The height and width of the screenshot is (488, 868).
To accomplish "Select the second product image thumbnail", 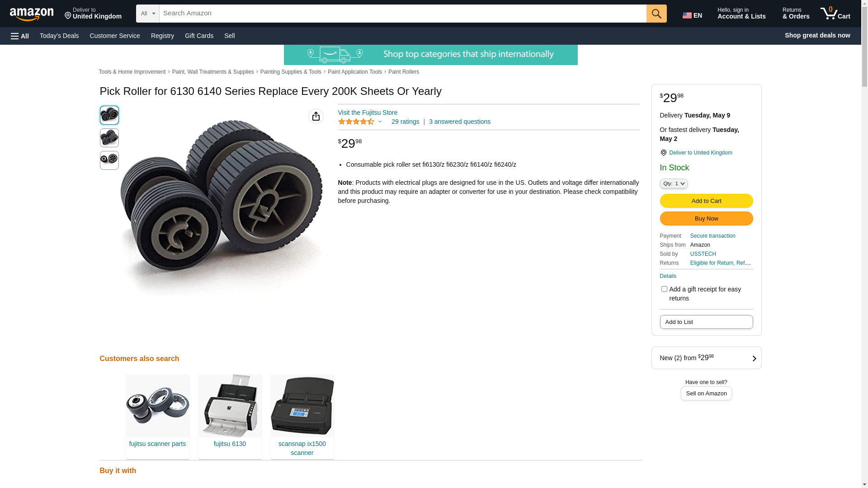I will tap(109, 138).
